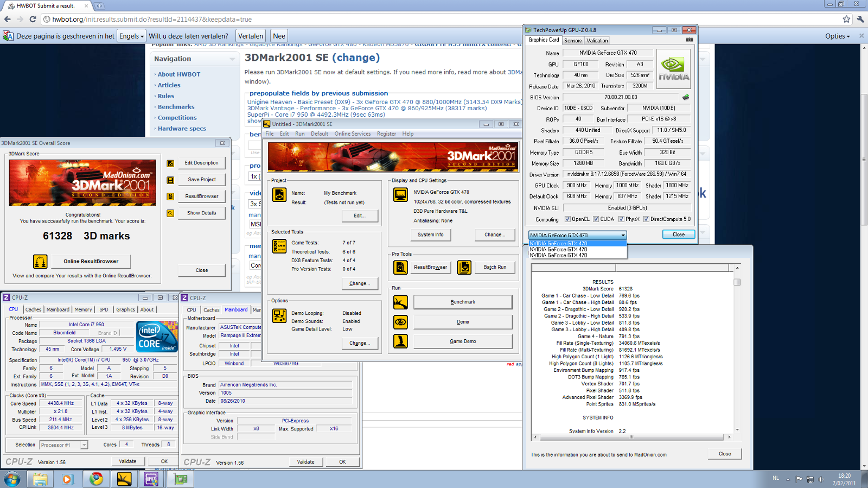Click the Game Demo icon
Image resolution: width=868 pixels, height=488 pixels.
click(x=400, y=341)
